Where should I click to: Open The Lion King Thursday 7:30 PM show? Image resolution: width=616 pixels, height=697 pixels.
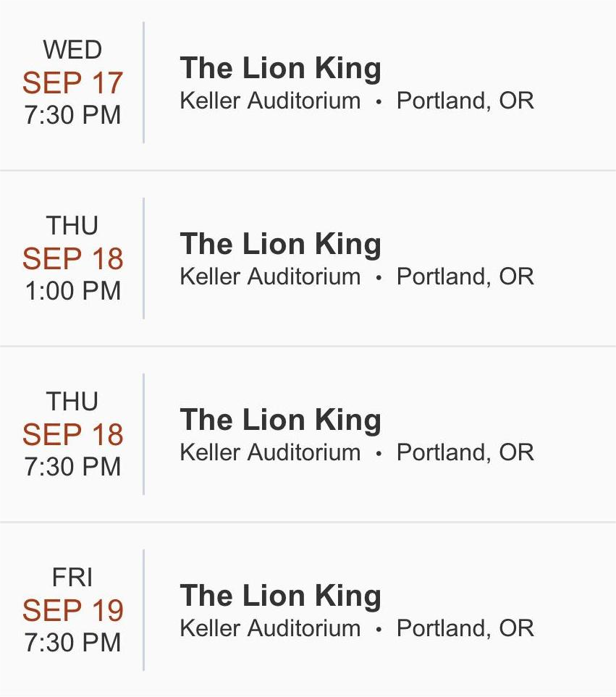(x=280, y=420)
